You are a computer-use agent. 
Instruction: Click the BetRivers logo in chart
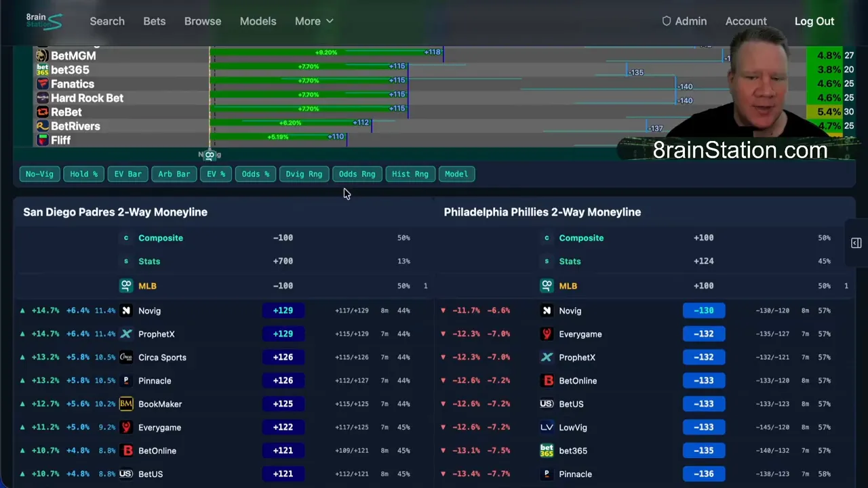[42, 126]
